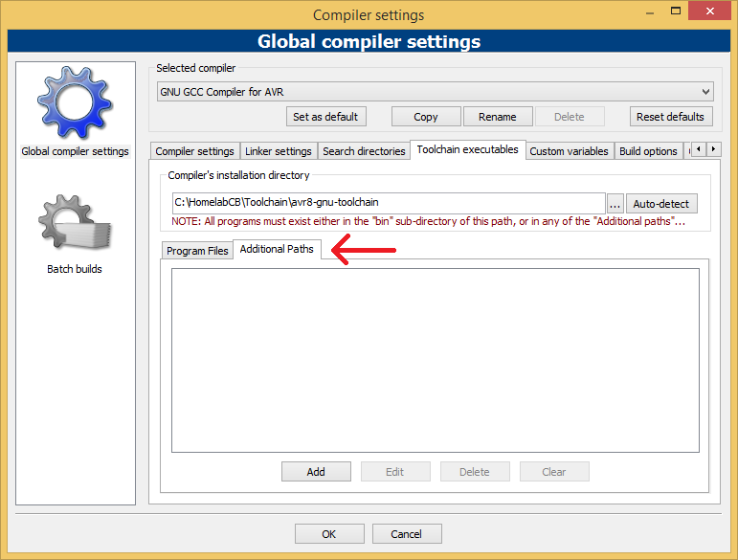738x560 pixels.
Task: Click the Auto-detect button
Action: 660,204
